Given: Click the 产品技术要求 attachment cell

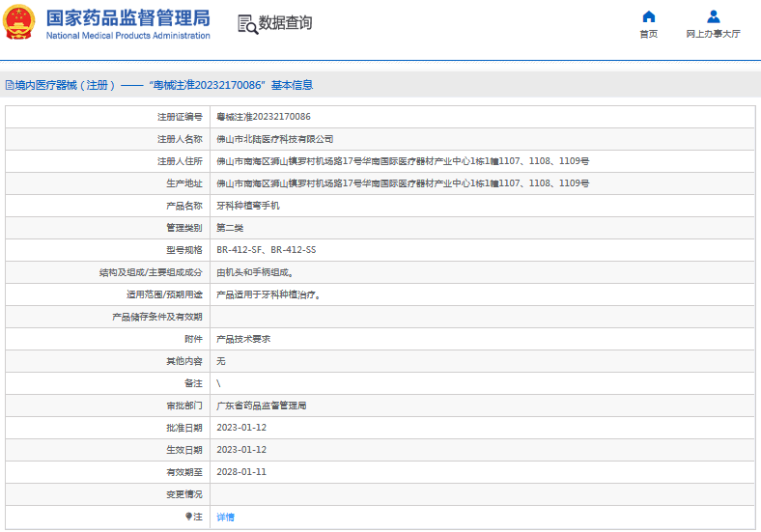Looking at the screenshot, I should tap(242, 339).
